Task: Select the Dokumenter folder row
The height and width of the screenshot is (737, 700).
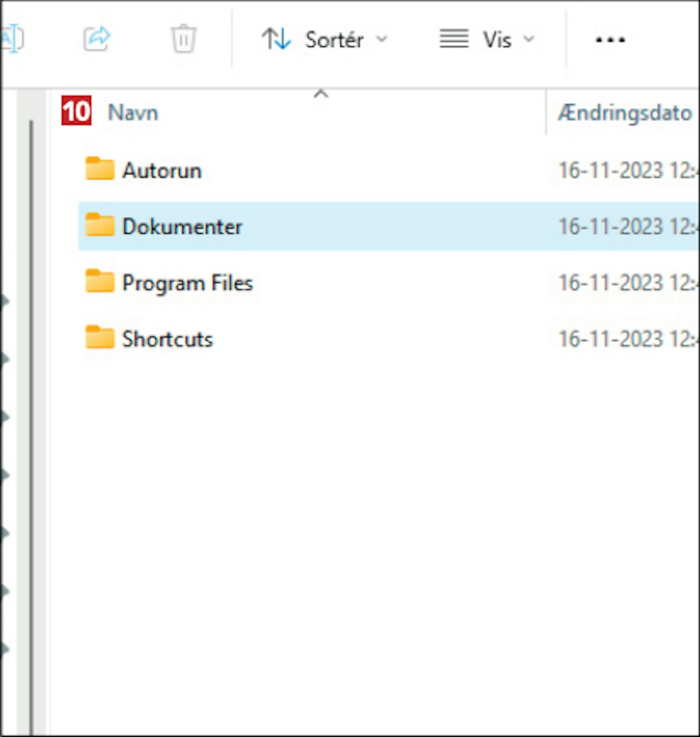Action: coord(389,226)
